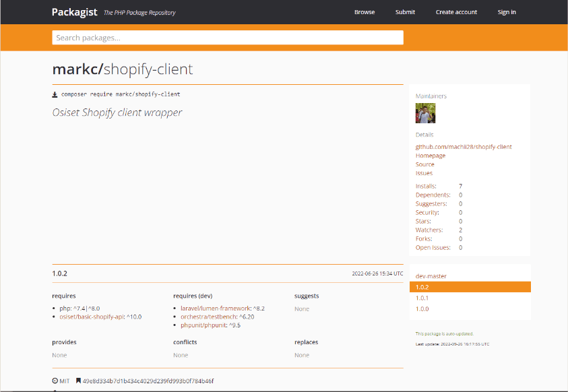This screenshot has height=392, width=568.
Task: Click the Search packages input field
Action: tap(227, 37)
